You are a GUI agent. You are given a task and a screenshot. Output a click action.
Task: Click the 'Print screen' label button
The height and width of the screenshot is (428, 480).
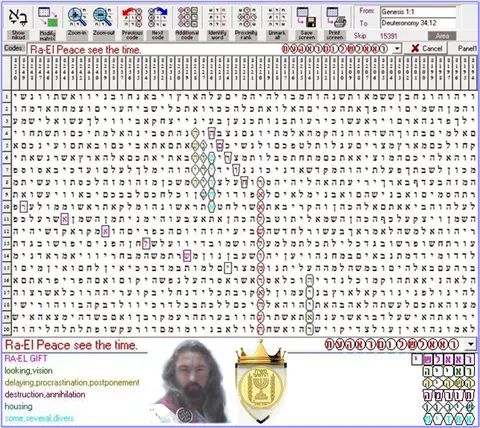click(336, 35)
